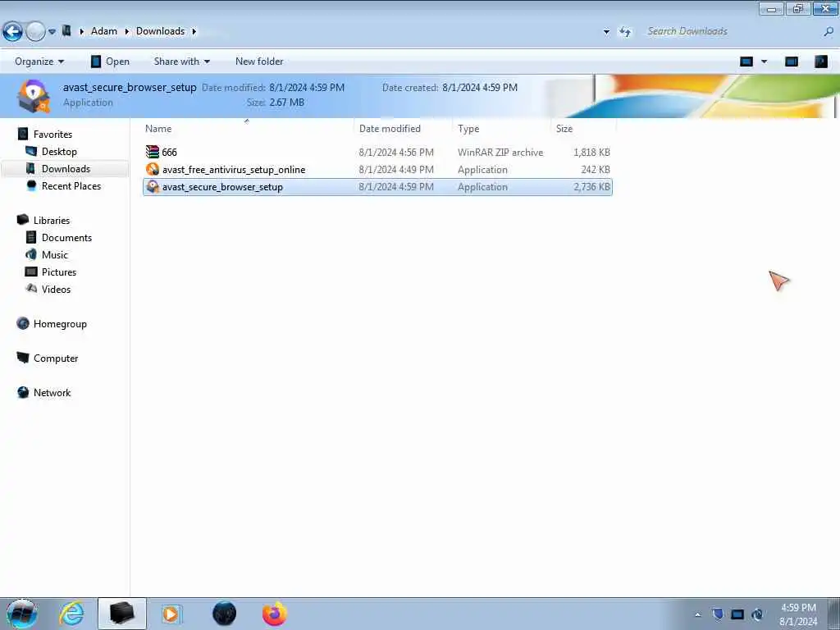Click the dark round taskbar app icon

224,614
